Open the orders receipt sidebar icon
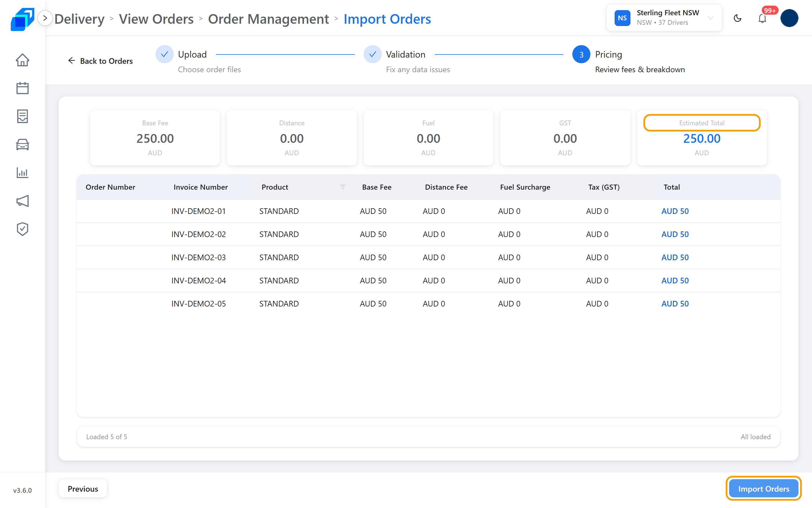Viewport: 812px width, 508px height. click(x=23, y=116)
